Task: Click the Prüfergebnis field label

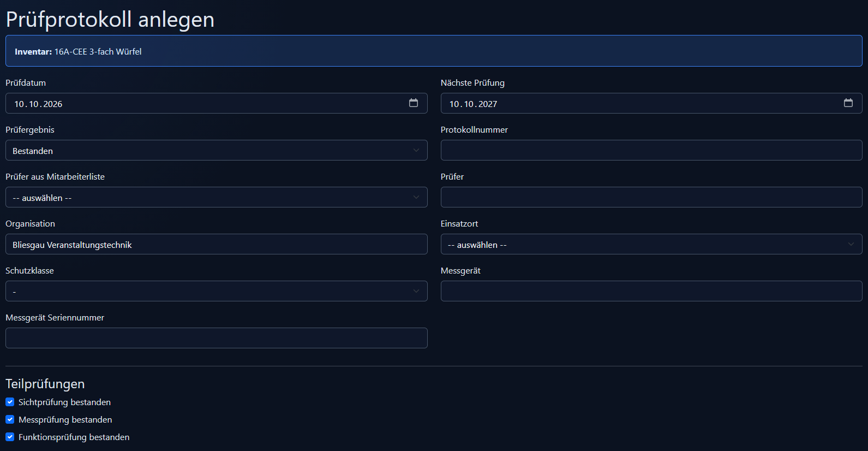Action: [x=30, y=129]
